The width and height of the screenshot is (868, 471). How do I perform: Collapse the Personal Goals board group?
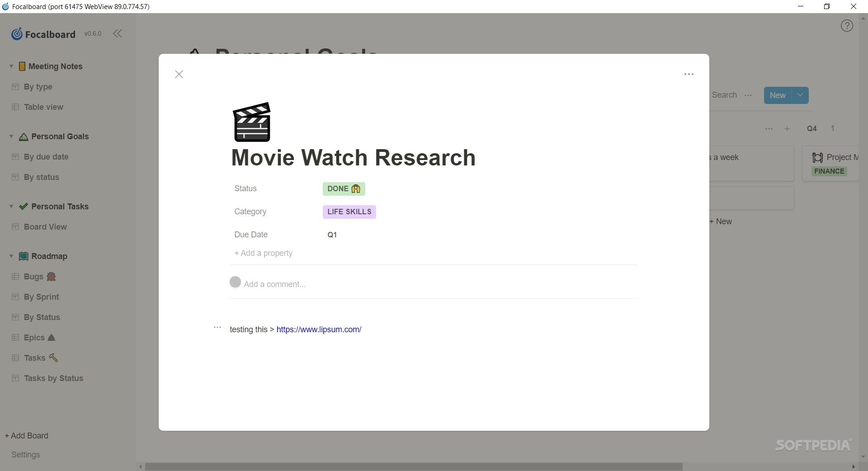click(11, 137)
